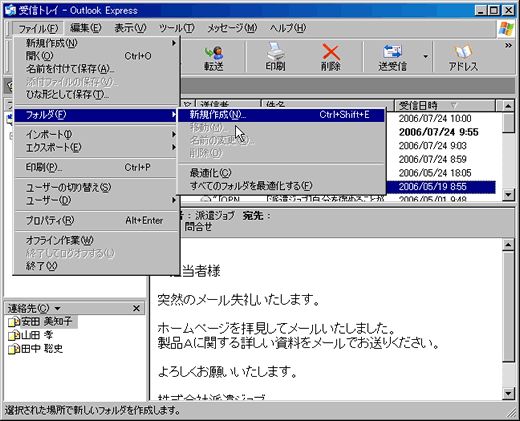The image size is (520, 421).
Task: Open the 送受信 dropdown arrow
Action: pyautogui.click(x=425, y=57)
